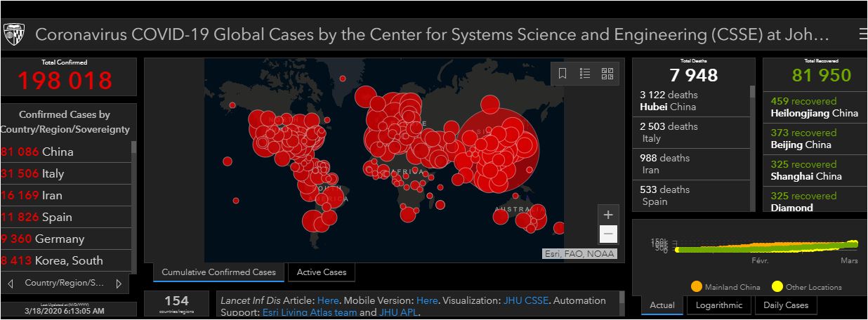This screenshot has width=868, height=320.
Task: Click the Total Recovered 81 950 figure
Action: [822, 75]
